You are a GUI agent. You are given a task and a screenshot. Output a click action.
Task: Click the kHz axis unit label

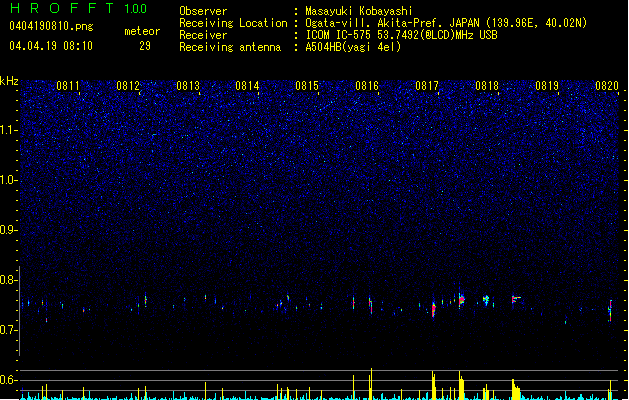point(9,81)
